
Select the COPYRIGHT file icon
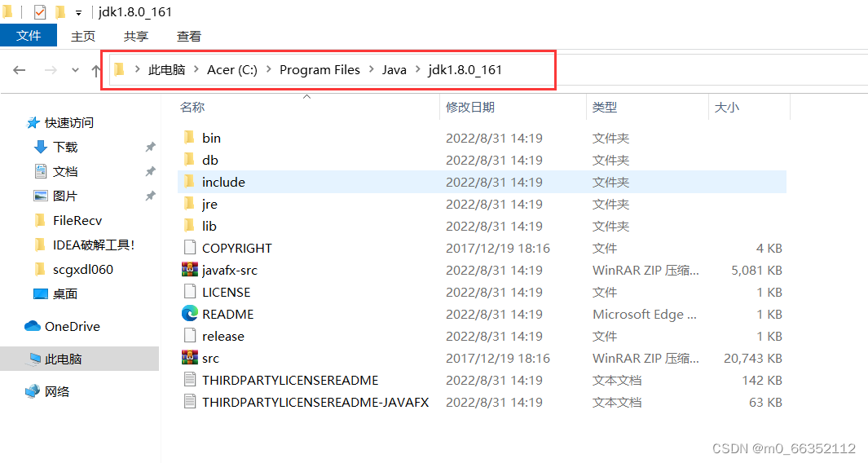[x=189, y=248]
